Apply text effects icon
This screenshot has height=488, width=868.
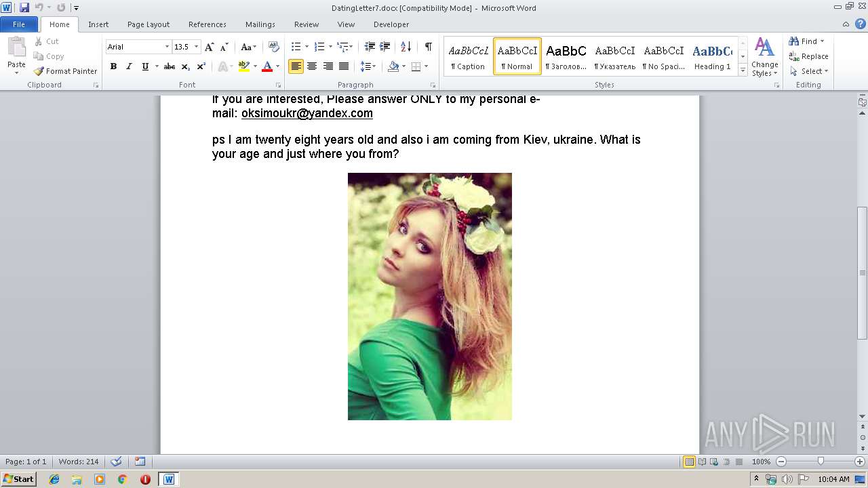[x=222, y=66]
